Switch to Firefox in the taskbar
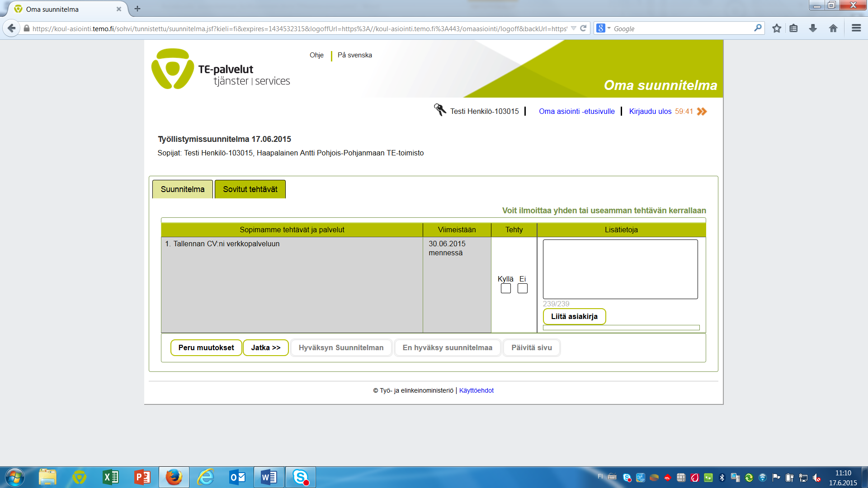Image resolution: width=868 pixels, height=488 pixels. [174, 477]
